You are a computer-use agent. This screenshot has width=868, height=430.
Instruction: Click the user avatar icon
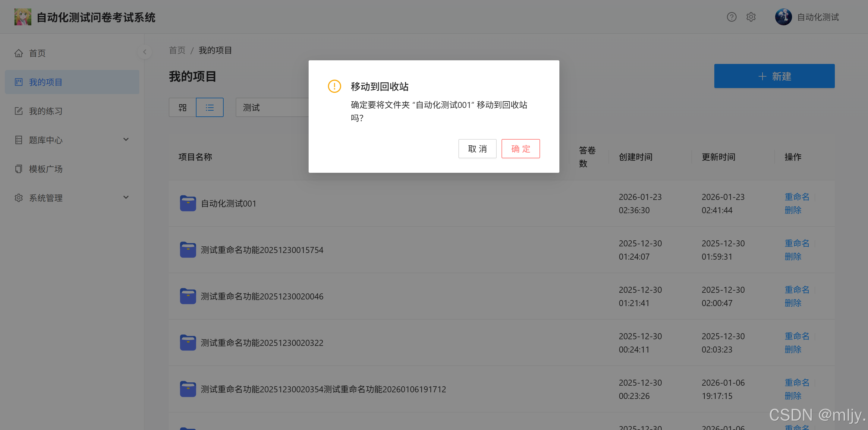pos(783,17)
